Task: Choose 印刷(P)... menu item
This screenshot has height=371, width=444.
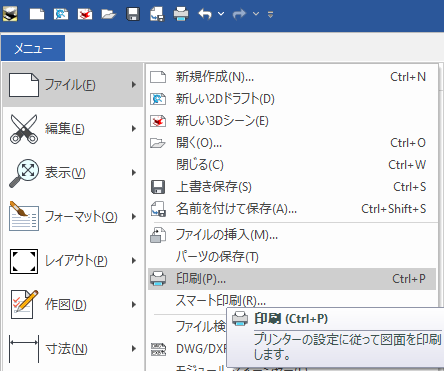Action: pos(292,279)
